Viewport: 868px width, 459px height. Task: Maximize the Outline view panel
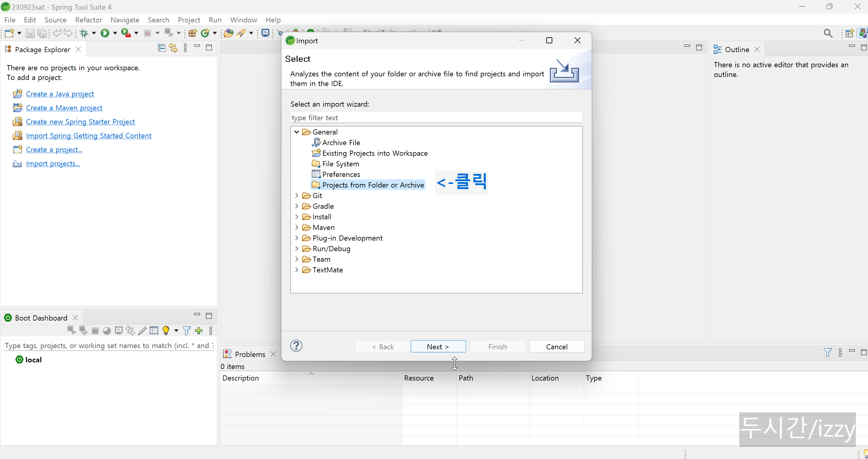point(864,48)
